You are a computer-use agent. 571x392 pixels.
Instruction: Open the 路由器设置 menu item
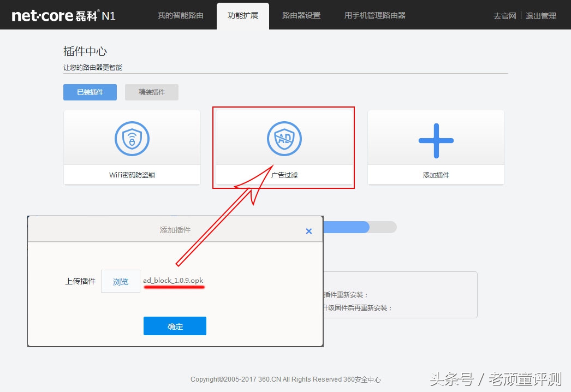click(x=302, y=15)
